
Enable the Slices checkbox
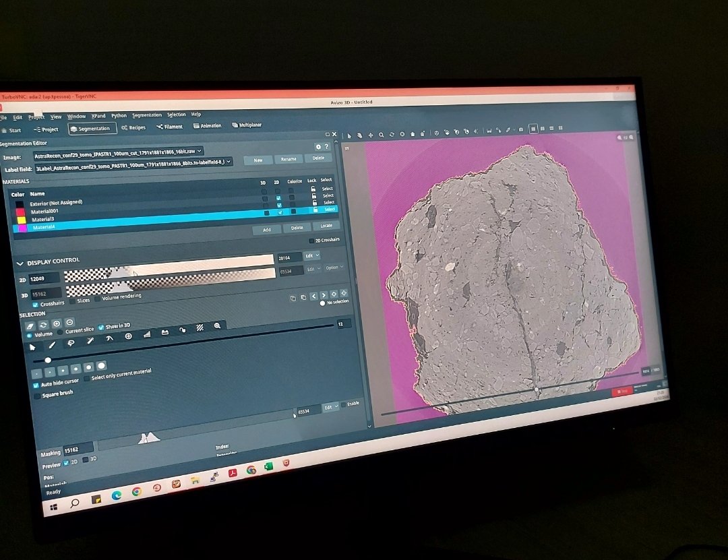[72, 301]
